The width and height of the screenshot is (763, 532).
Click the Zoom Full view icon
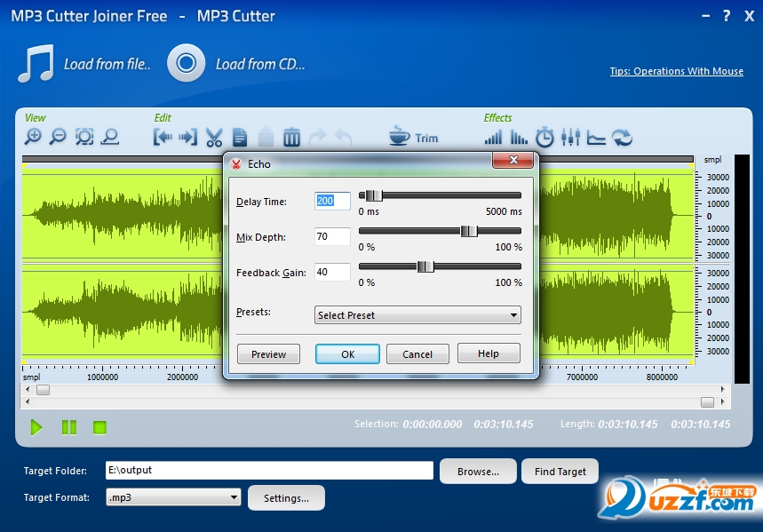[110, 138]
